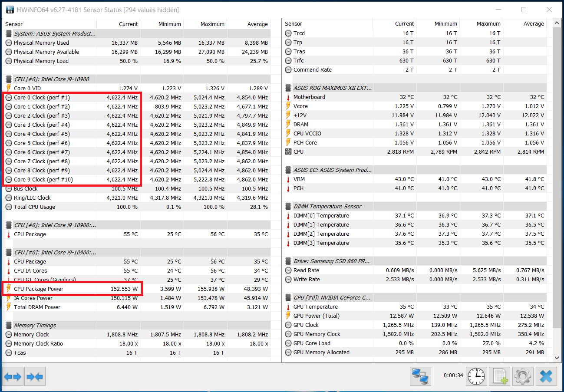The image size is (564, 392).
Task: Click the clock icon of Bus Clock row
Action: 9,188
